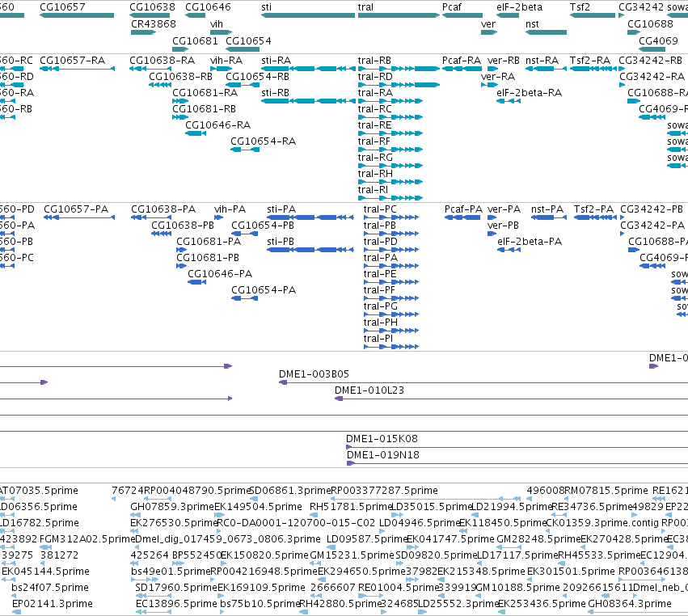The height and width of the screenshot is (616, 688).
Task: Click transcript nst-RA
Action: [547, 69]
